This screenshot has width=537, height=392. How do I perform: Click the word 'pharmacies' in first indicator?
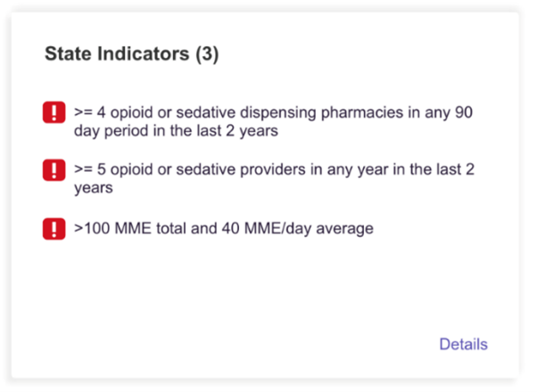362,112
